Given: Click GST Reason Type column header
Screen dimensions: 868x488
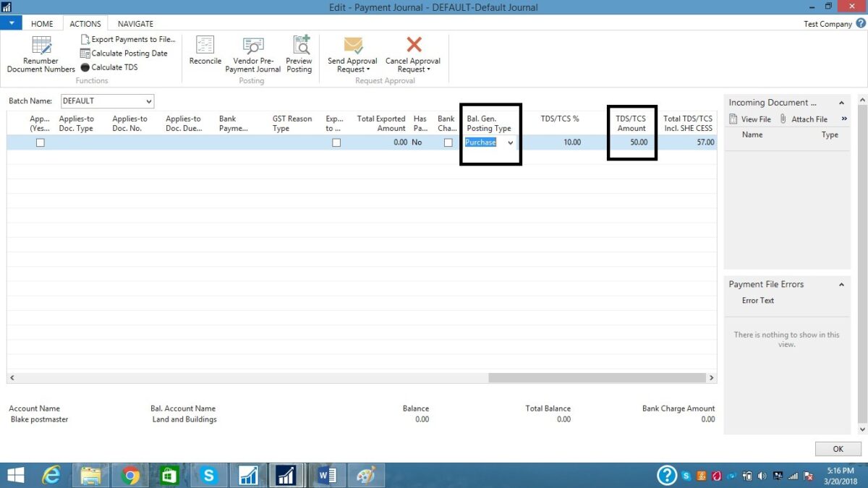Looking at the screenshot, I should tap(292, 124).
